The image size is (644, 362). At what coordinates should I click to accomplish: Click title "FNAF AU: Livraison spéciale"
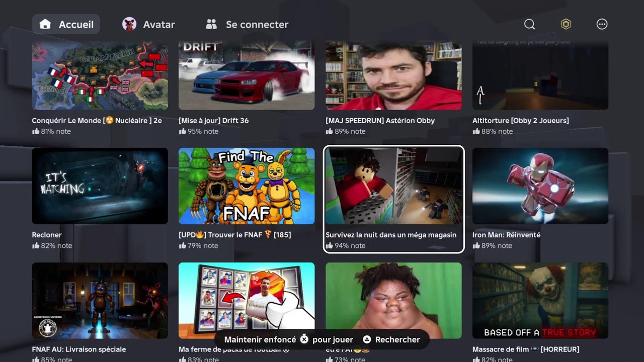pos(79,349)
